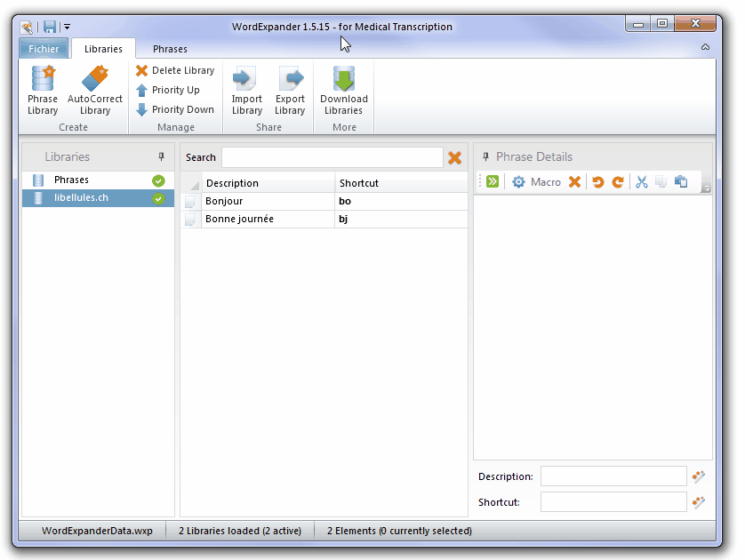745x560 pixels.
Task: Click in the Shortcut input field
Action: pos(613,501)
